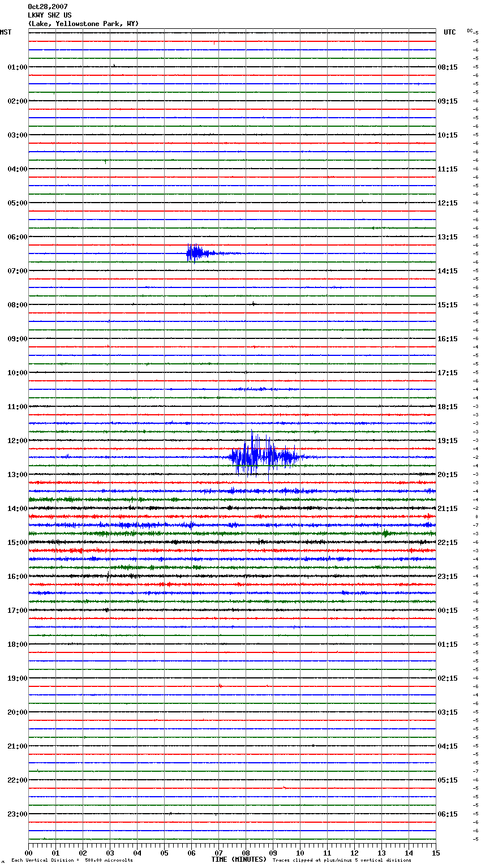Select the 21:00 MST time label

[x=18, y=746]
